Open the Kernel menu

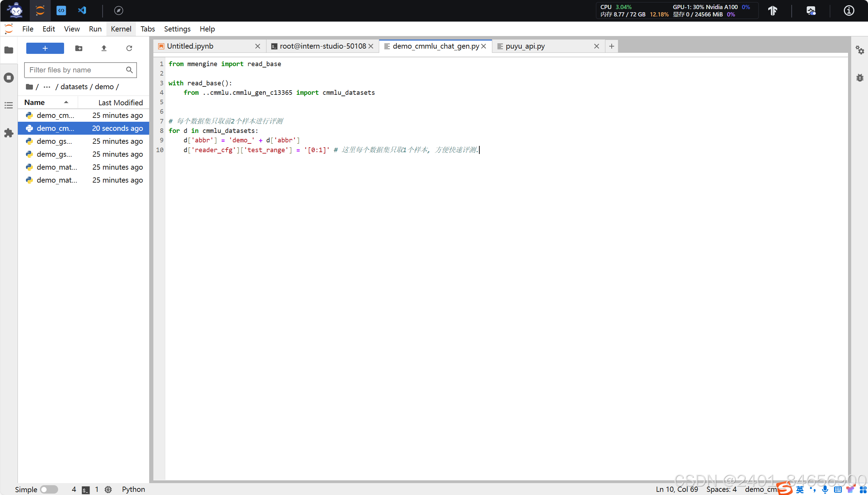121,29
